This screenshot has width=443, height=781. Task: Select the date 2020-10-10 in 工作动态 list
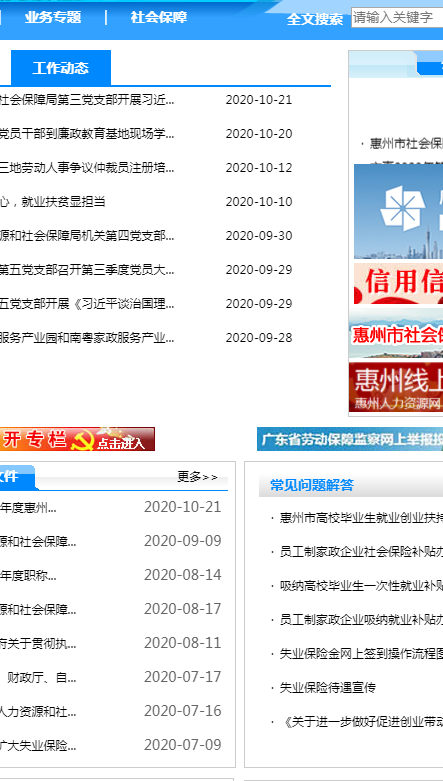pos(259,202)
